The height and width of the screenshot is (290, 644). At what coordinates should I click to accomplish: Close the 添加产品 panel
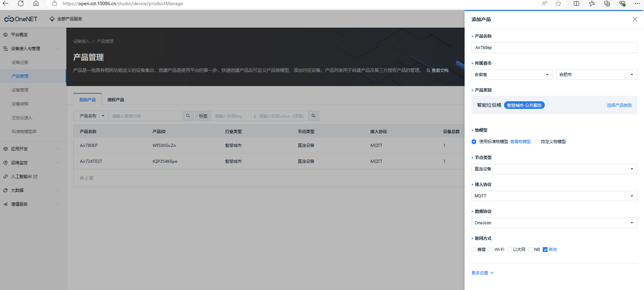tap(635, 19)
